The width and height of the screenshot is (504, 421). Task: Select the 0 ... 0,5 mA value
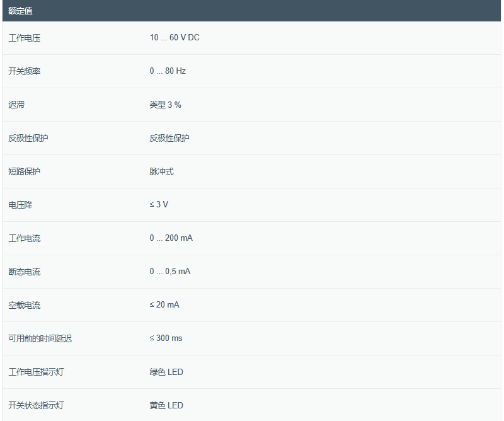(170, 272)
